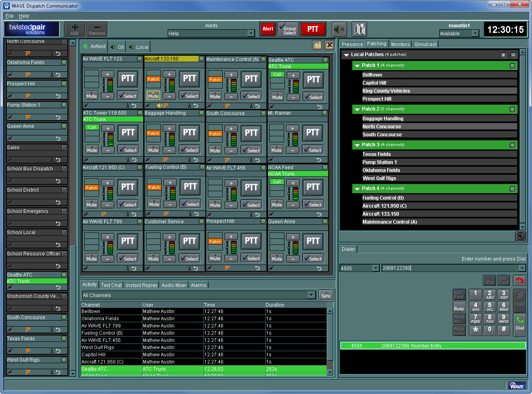Click the Add channel plus icon

(x=75, y=29)
